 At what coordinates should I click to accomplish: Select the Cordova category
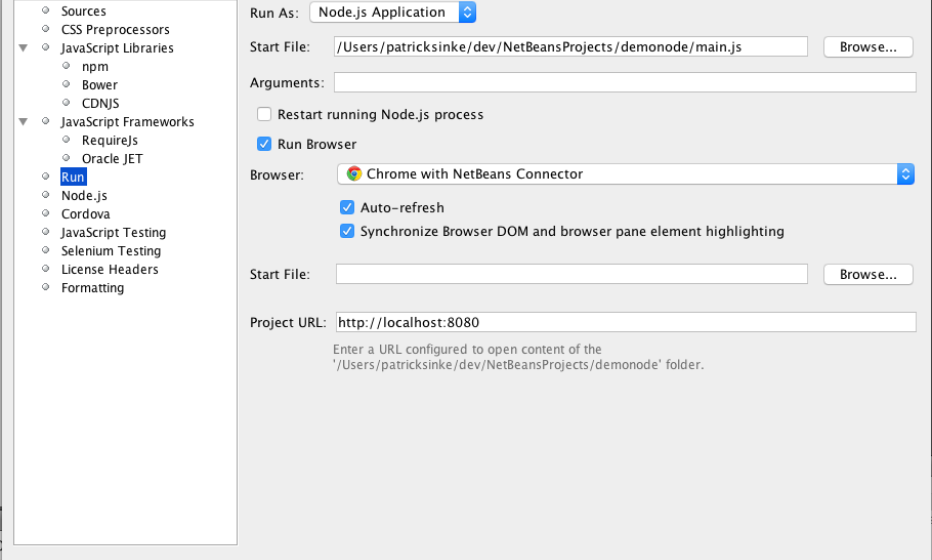coord(85,214)
